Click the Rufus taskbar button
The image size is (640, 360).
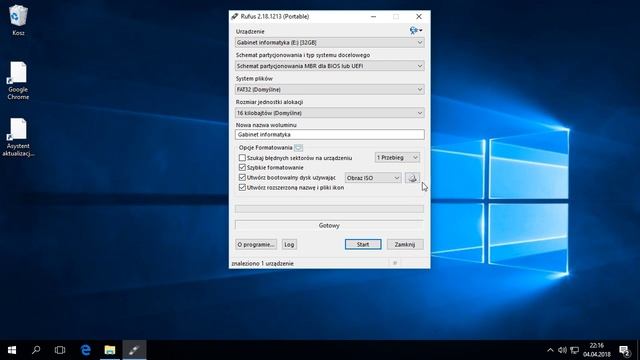point(134,350)
